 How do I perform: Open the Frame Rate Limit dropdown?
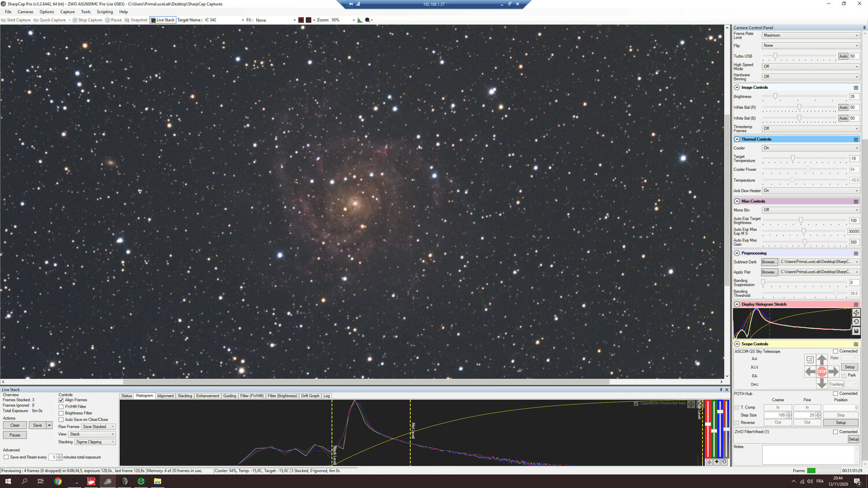pos(810,35)
